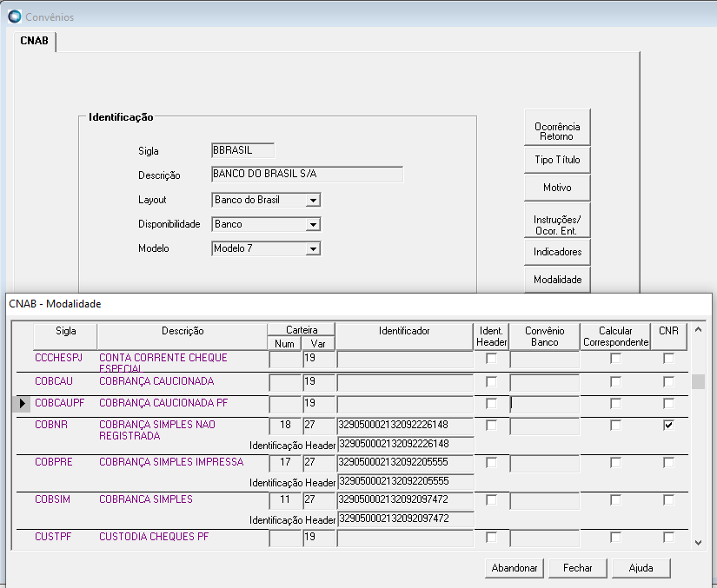Select the COBSIM sigla cell
The height and width of the screenshot is (588, 717).
tap(53, 499)
